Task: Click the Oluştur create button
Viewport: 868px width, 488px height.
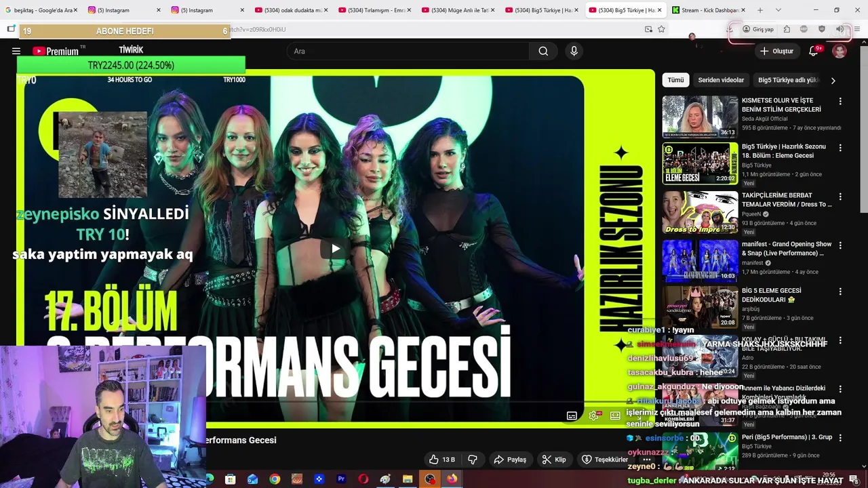Action: 776,51
